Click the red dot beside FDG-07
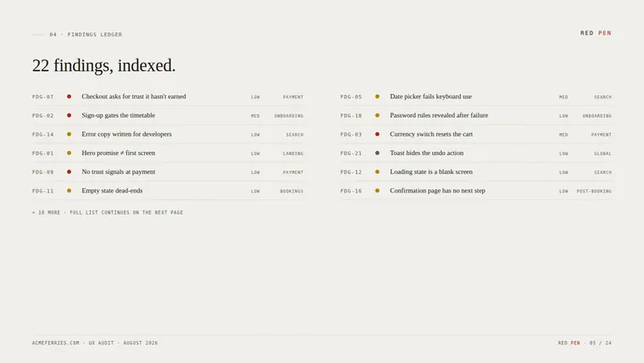This screenshot has width=644, height=363. click(x=69, y=97)
